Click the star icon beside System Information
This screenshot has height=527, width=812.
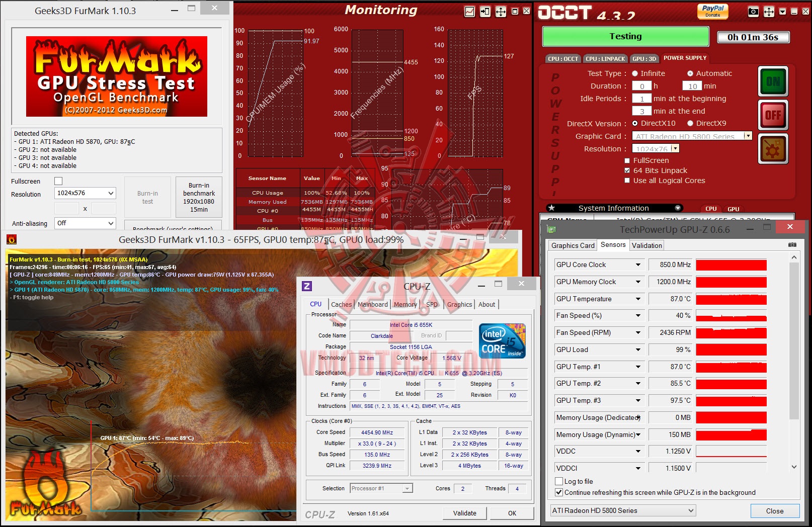tap(551, 208)
